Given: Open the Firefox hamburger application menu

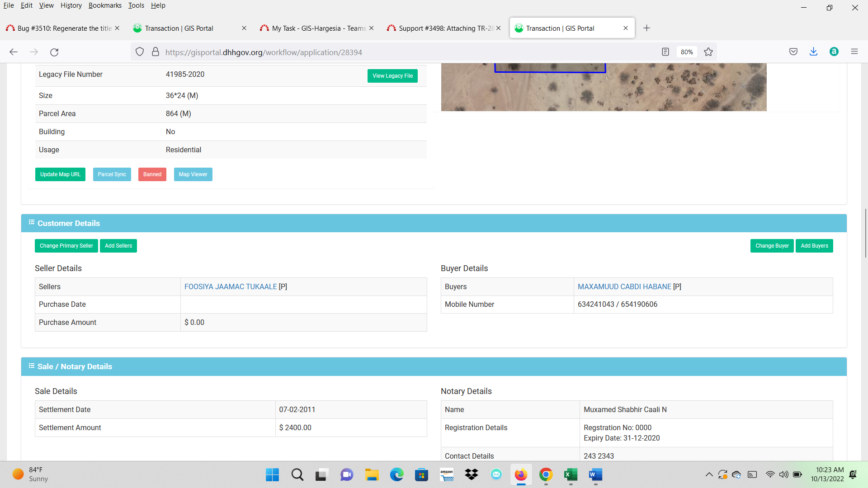Looking at the screenshot, I should 854,52.
